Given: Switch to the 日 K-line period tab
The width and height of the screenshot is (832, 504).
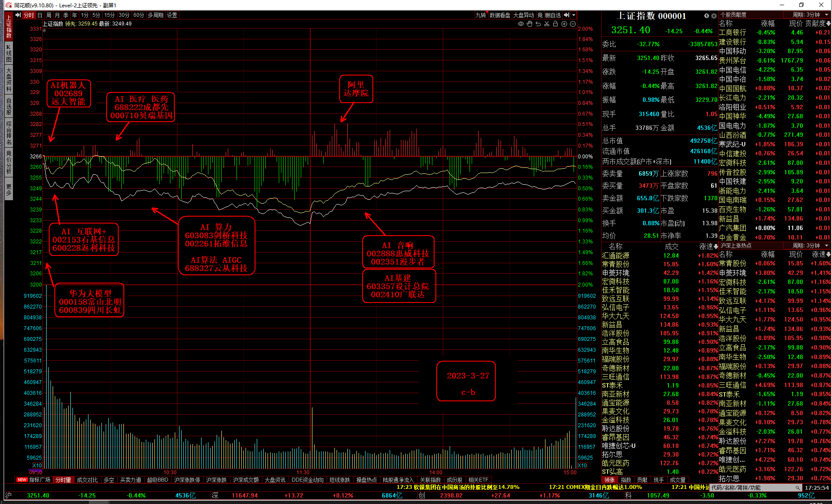Looking at the screenshot, I should 40,15.
